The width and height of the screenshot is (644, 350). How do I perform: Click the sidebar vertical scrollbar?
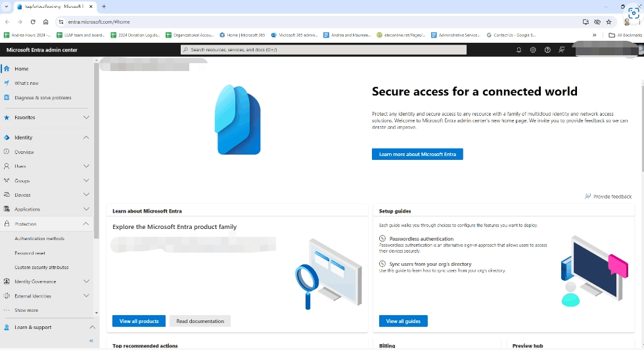(x=96, y=150)
